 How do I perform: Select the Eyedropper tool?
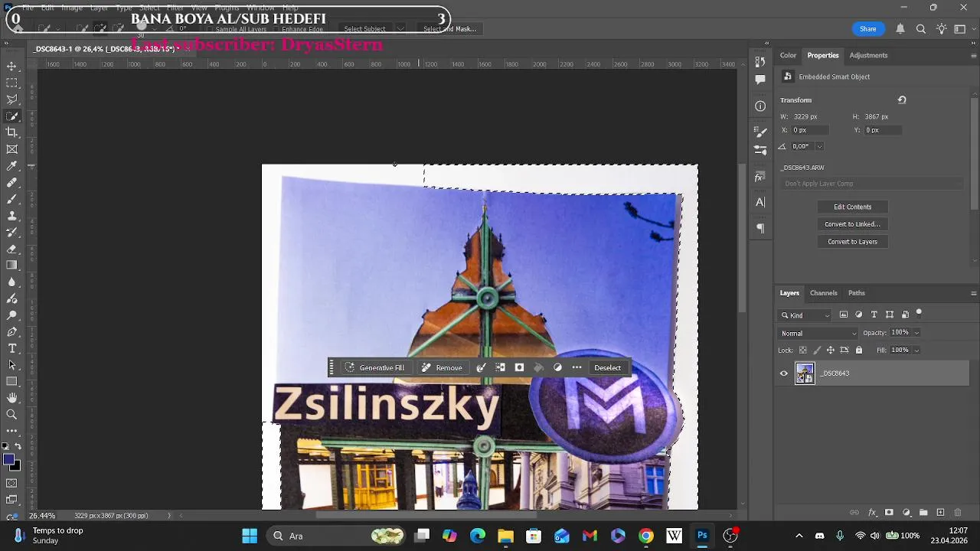click(x=11, y=166)
